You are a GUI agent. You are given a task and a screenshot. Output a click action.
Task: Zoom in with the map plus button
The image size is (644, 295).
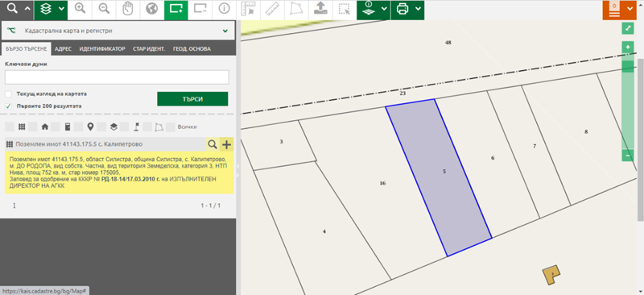click(x=628, y=47)
